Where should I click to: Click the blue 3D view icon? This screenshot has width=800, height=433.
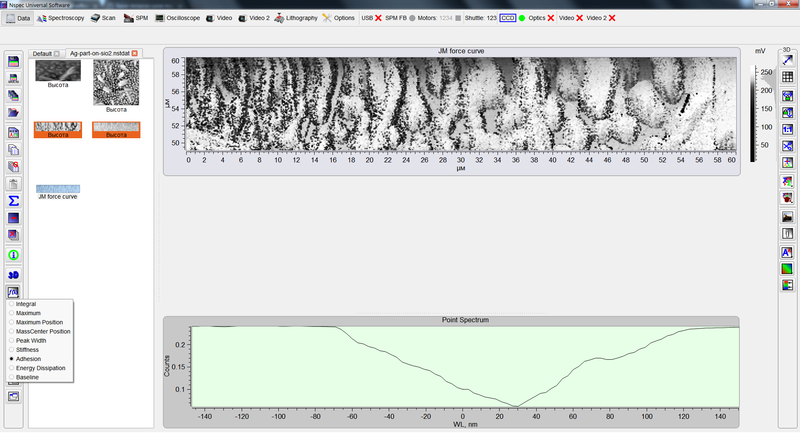13,274
